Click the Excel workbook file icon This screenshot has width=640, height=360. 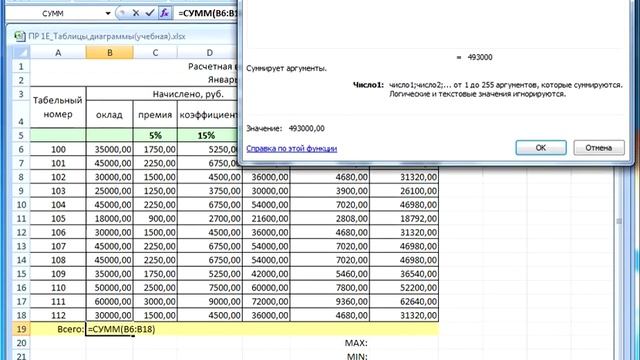(19, 36)
